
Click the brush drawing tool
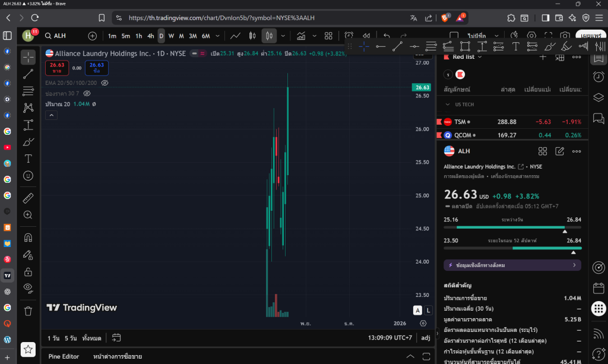28,142
